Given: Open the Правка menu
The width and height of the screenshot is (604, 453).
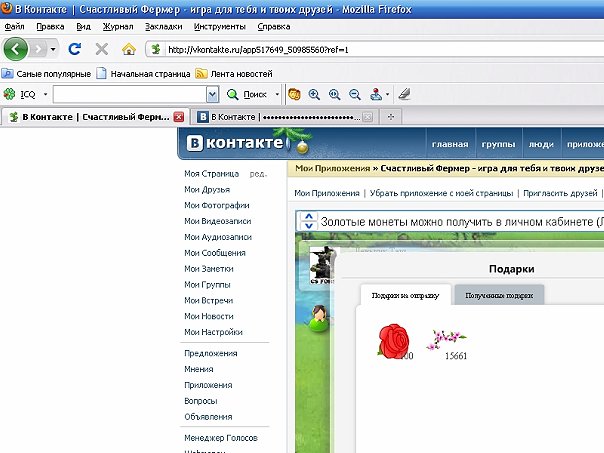Looking at the screenshot, I should pyautogui.click(x=50, y=27).
